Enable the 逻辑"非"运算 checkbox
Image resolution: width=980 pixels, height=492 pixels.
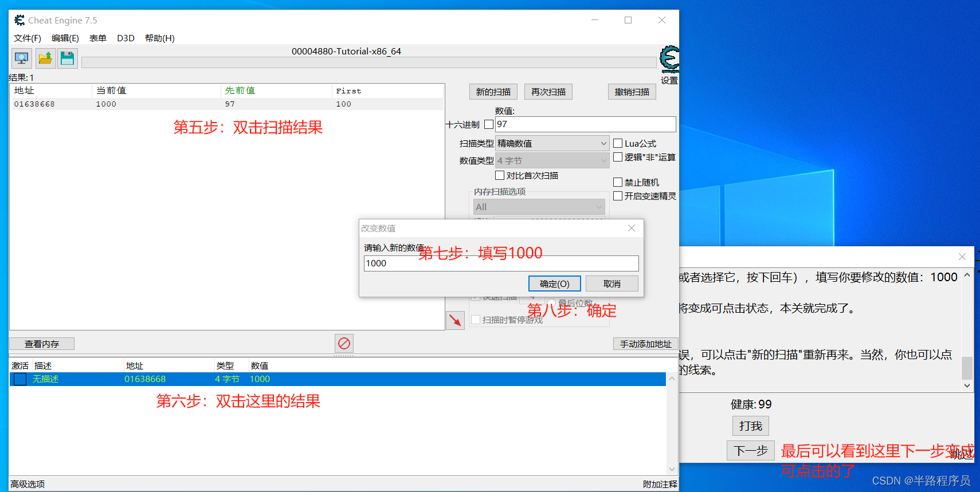[x=618, y=157]
